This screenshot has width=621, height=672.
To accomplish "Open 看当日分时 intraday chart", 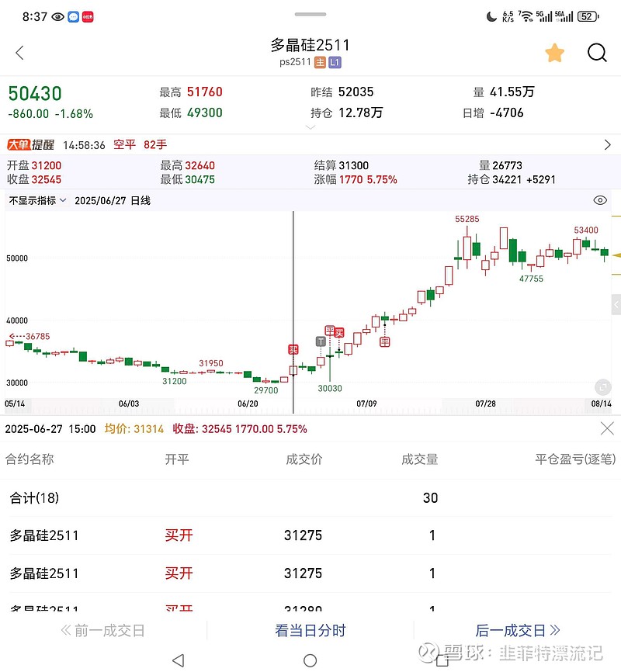I will click(x=310, y=630).
